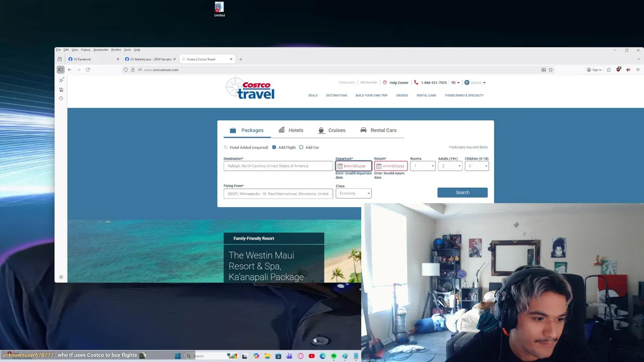The width and height of the screenshot is (644, 362).
Task: Open sidebar history clock icon
Action: (61, 99)
